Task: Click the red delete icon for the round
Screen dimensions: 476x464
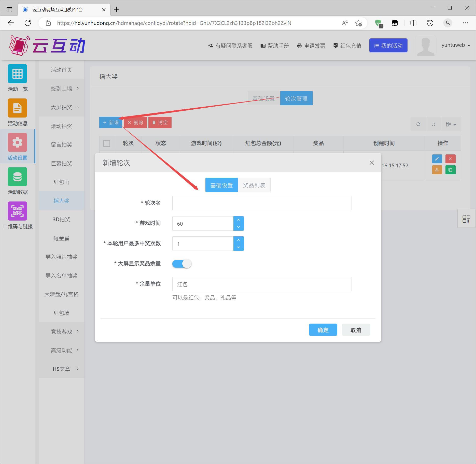Action: coord(451,159)
